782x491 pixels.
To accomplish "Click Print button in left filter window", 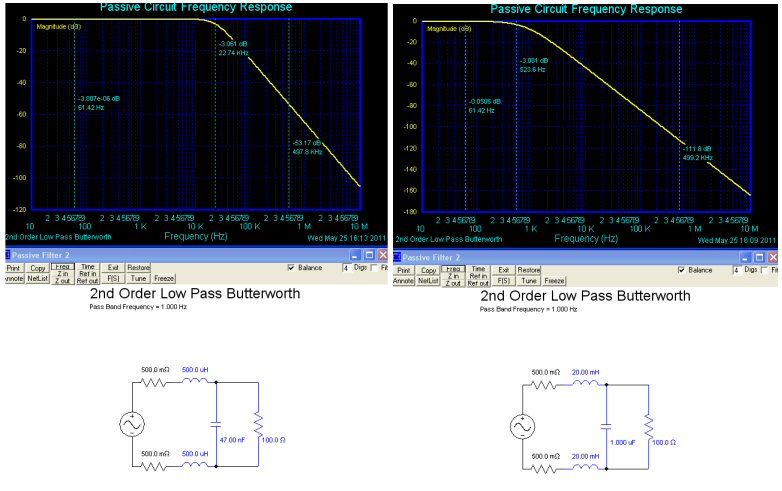I will click(x=13, y=269).
